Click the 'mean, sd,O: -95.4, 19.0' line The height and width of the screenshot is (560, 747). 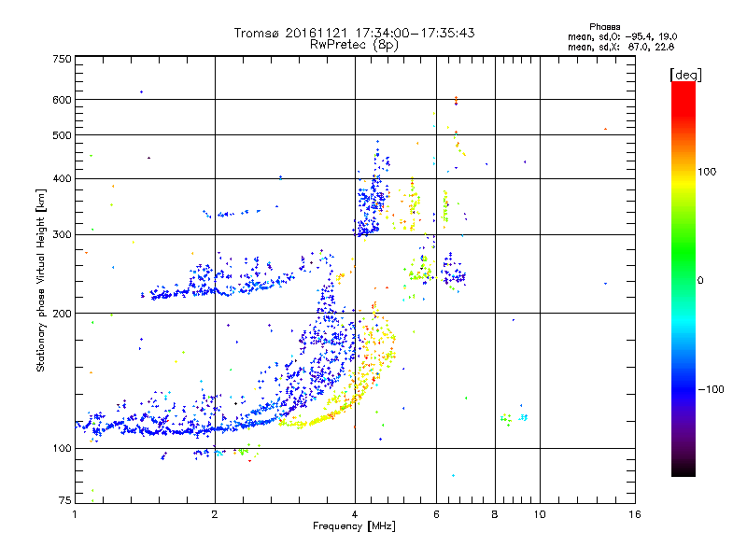coord(622,36)
